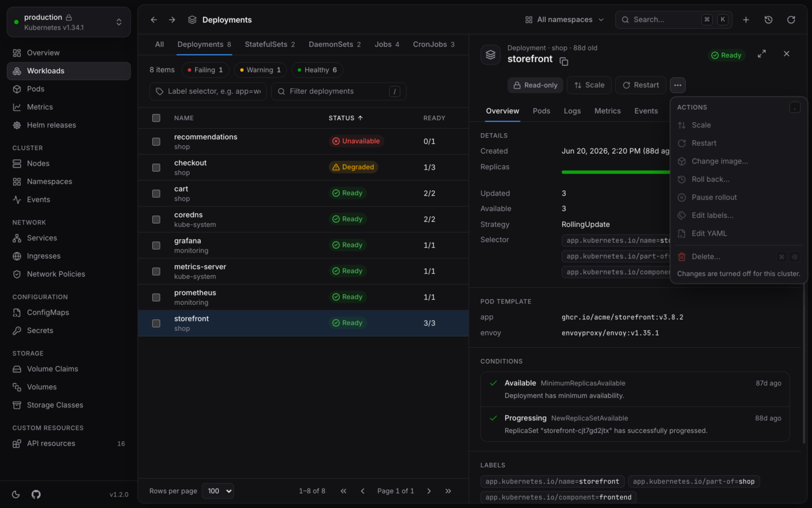The image size is (812, 508).
Task: Open the history clock icon in top bar
Action: (769, 20)
